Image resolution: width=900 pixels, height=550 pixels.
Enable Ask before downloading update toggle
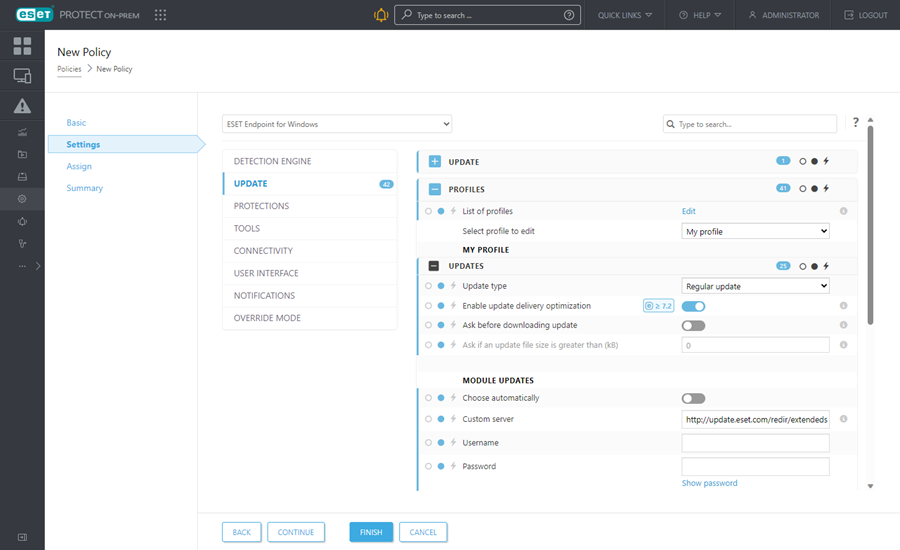693,325
